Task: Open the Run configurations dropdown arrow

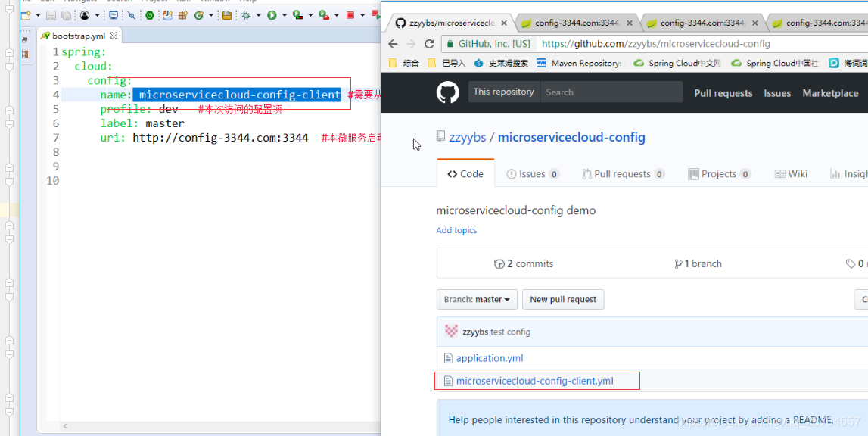Action: [285, 15]
